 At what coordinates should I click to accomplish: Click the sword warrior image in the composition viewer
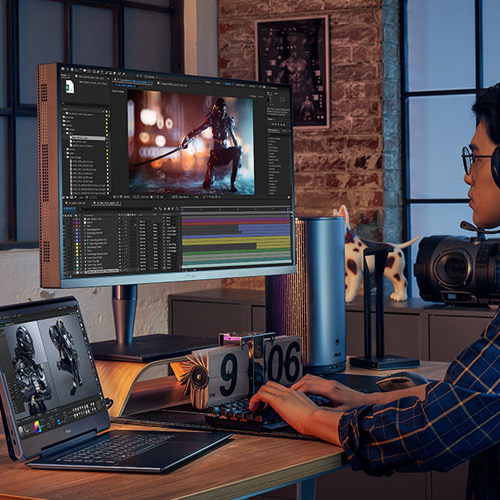click(x=191, y=143)
